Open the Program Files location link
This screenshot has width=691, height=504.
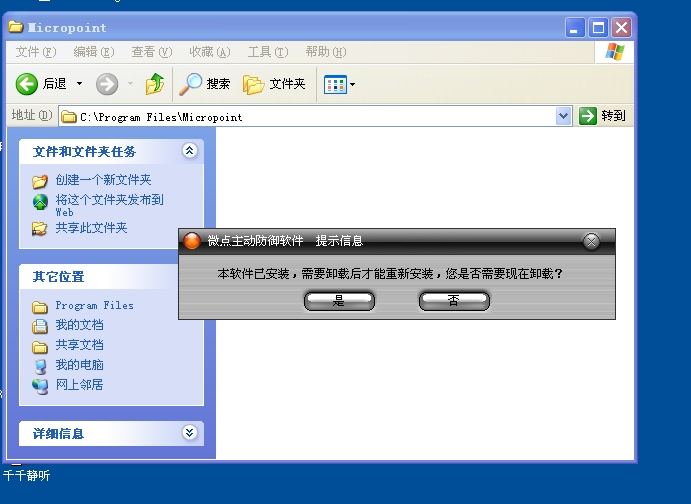tap(94, 305)
